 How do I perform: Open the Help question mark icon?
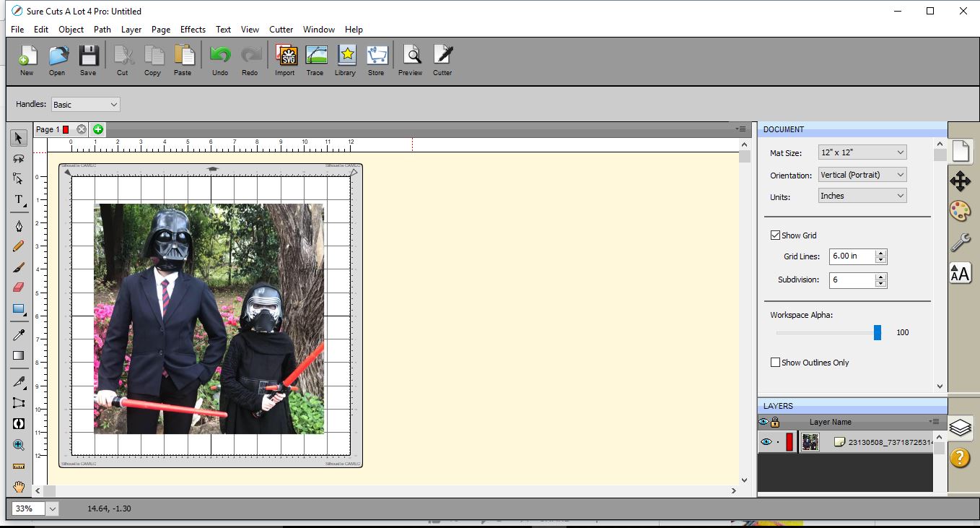click(x=960, y=457)
